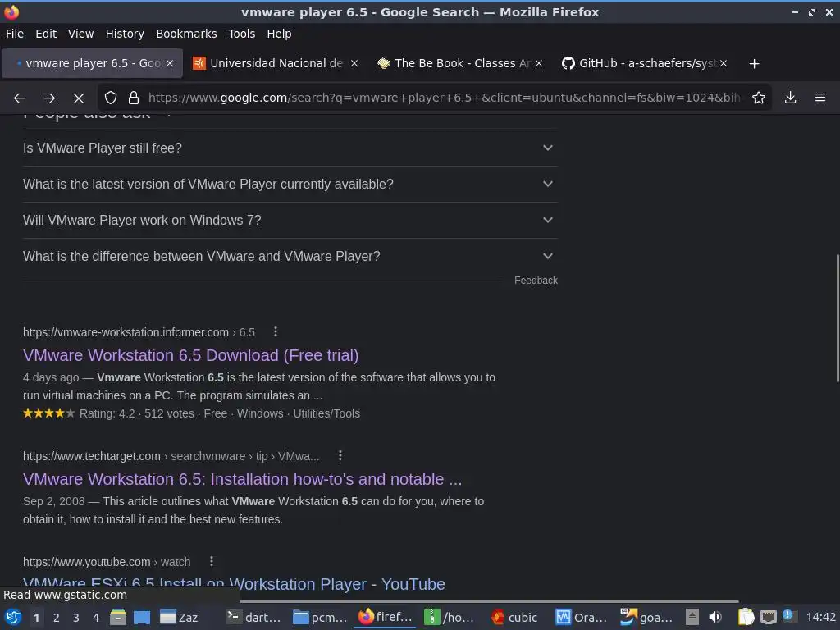
Task: Open the /ho archive taskbar window
Action: 449,617
